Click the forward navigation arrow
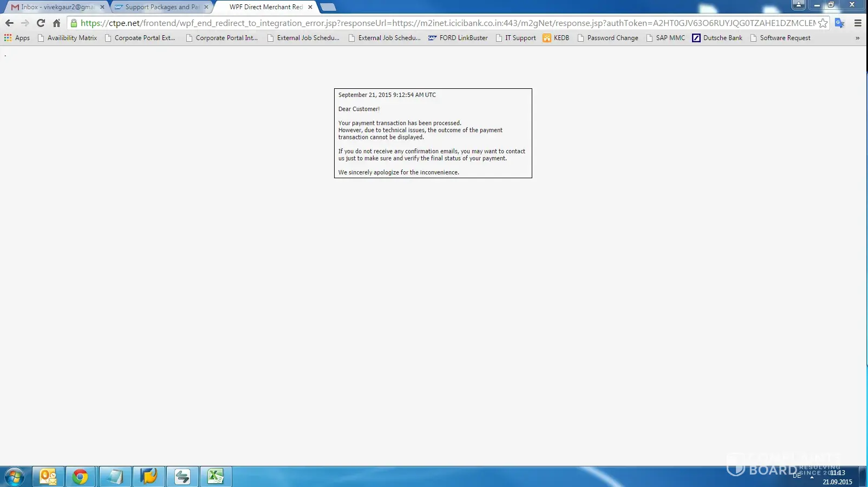This screenshot has width=868, height=487. 25,23
